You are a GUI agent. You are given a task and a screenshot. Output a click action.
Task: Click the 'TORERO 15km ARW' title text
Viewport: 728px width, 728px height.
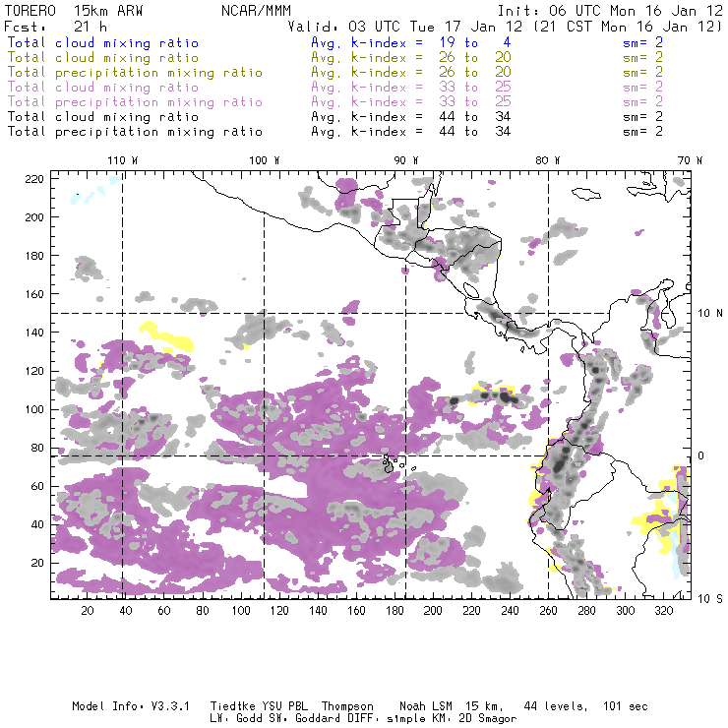[74, 11]
